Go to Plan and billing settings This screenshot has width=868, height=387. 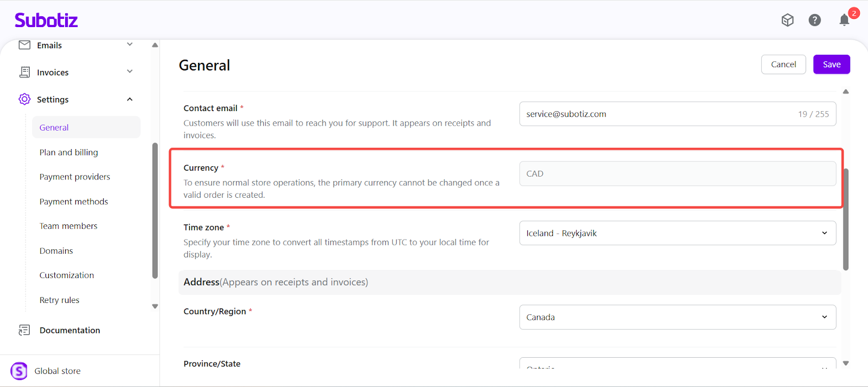point(68,152)
